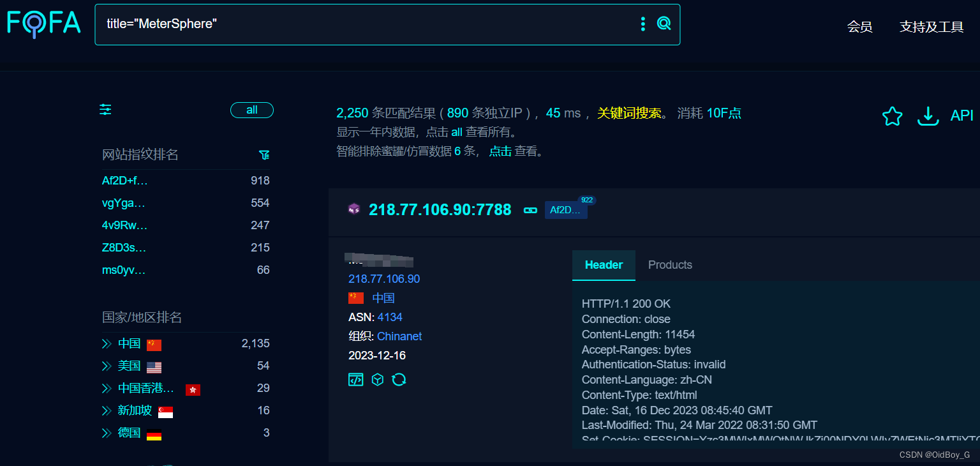Click the cube asset icon
The width and height of the screenshot is (980, 466).
[x=378, y=380]
